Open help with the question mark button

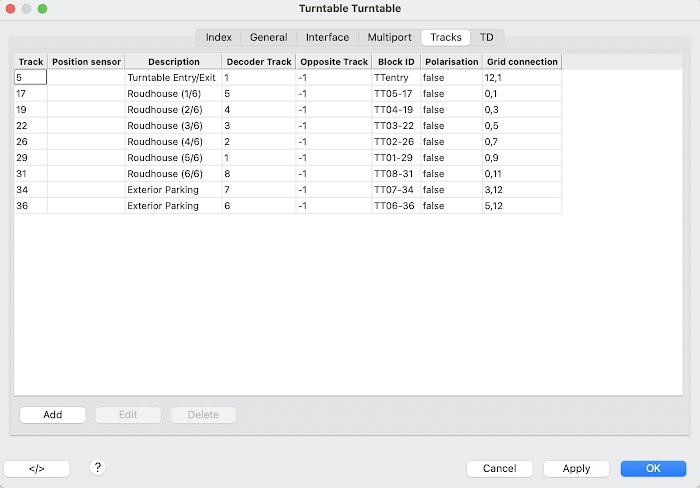pyautogui.click(x=97, y=467)
